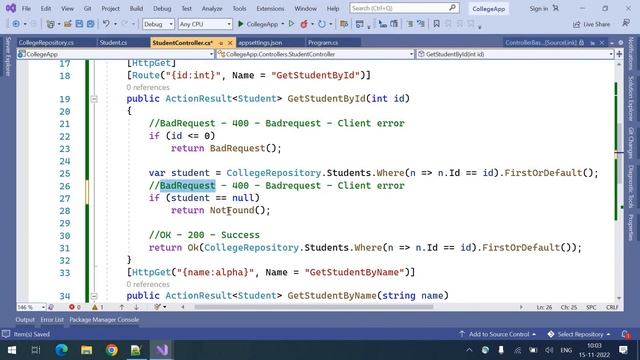Click the split editor plus icon
Image resolution: width=640 pixels, height=360 pixels.
pos(619,54)
